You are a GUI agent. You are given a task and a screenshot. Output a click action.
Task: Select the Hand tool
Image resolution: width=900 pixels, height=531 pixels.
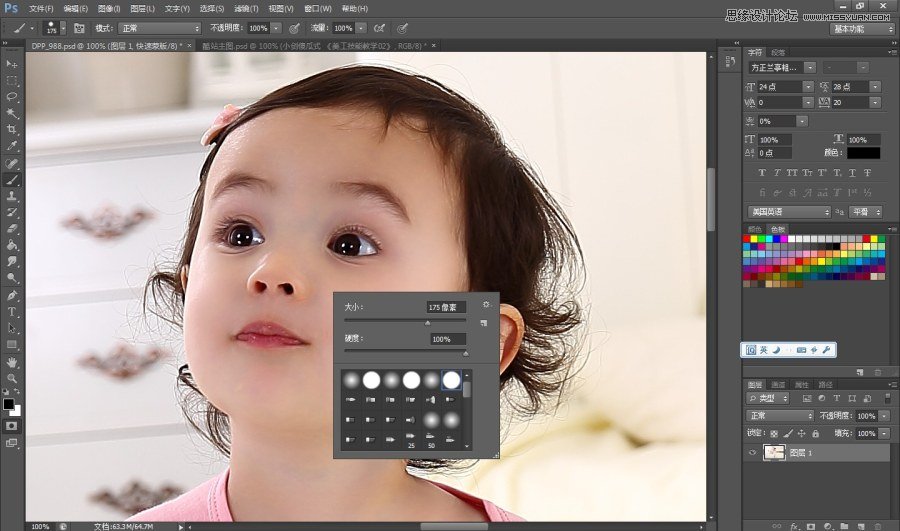point(11,363)
